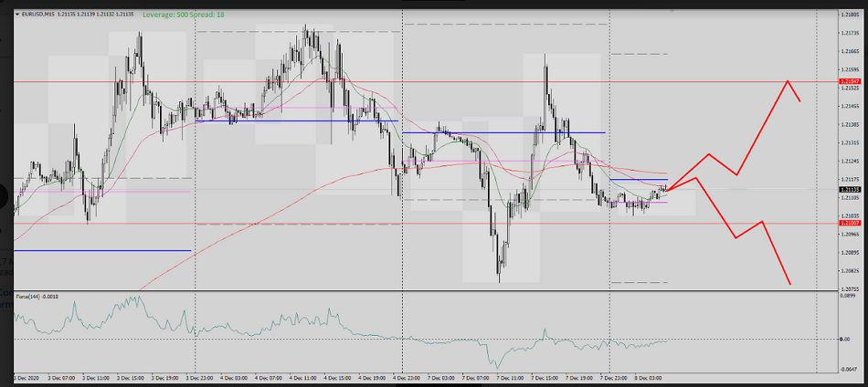Click the 3 Dec 2020 time axis label
Screen dimensions: 868x387
coord(25,377)
